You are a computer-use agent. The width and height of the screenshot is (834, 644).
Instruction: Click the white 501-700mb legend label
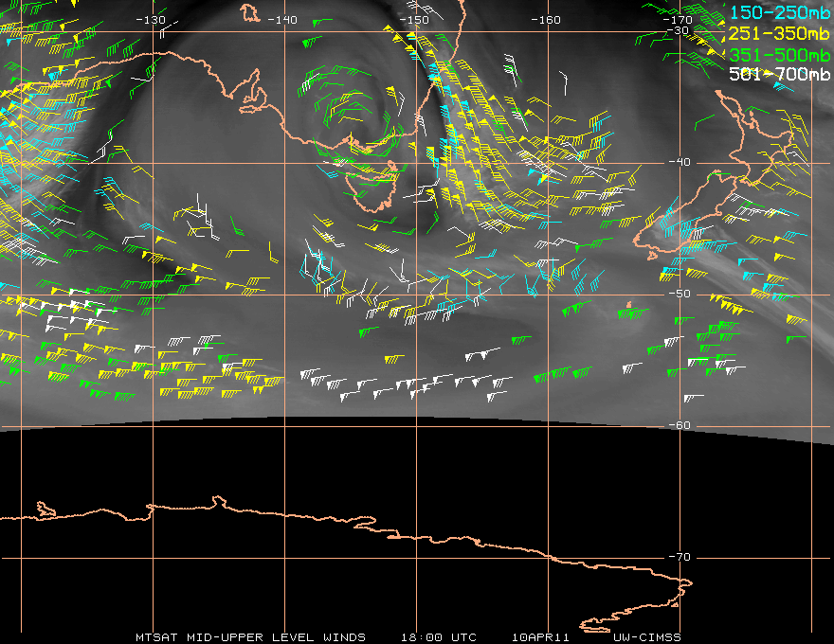point(779,74)
